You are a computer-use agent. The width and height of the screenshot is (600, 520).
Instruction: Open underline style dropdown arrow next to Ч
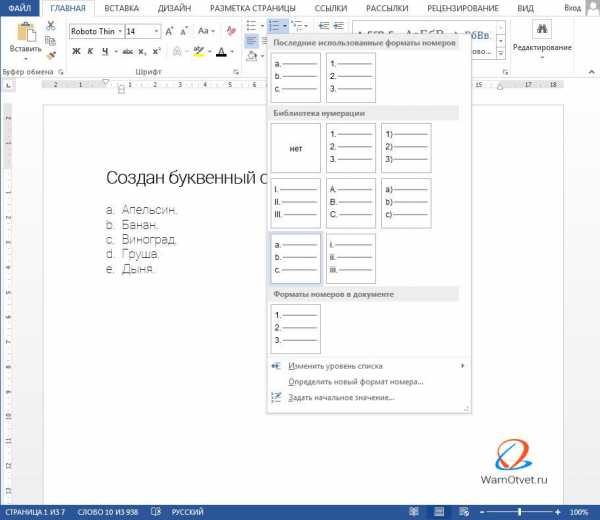[x=116, y=51]
